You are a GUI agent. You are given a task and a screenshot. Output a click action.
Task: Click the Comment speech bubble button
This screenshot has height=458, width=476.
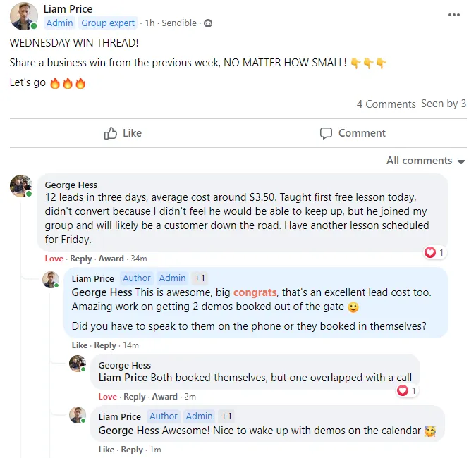353,133
